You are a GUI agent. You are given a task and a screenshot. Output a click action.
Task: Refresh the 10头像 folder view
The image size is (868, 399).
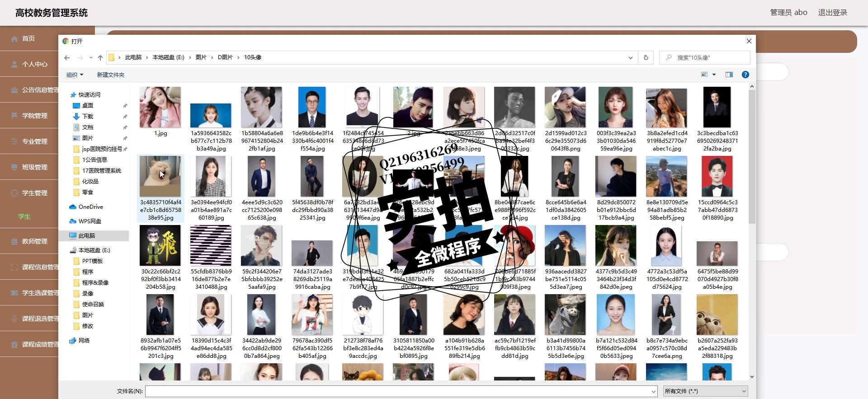pyautogui.click(x=646, y=57)
